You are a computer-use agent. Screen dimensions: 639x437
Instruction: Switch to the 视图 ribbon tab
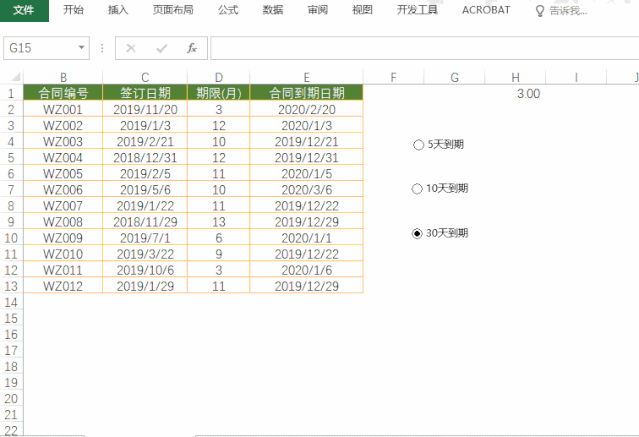point(362,10)
